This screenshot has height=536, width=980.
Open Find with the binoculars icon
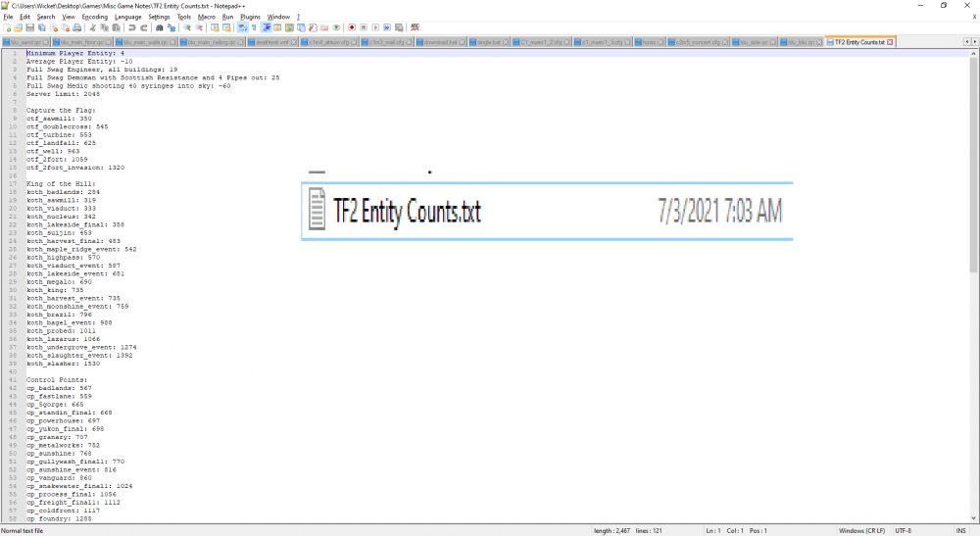160,27
